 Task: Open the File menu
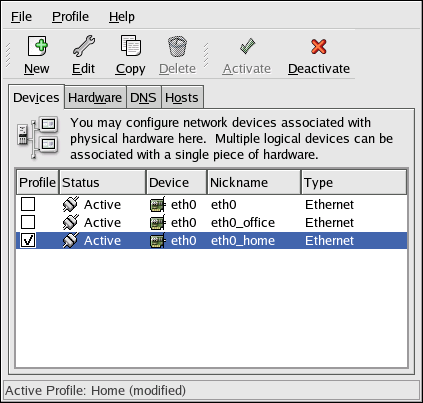pyautogui.click(x=21, y=17)
